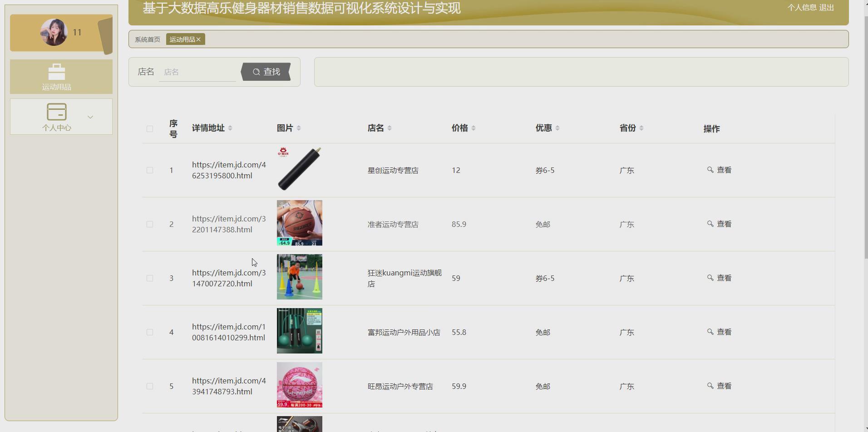Click the 查找 search button
This screenshot has width=868, height=432.
pos(266,72)
